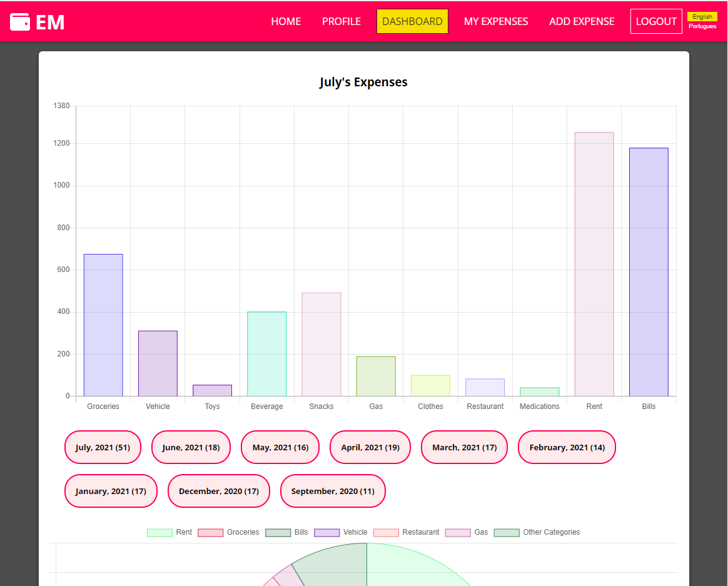This screenshot has width=728, height=586.
Task: Click the 1000 y-axis label
Action: 61,185
